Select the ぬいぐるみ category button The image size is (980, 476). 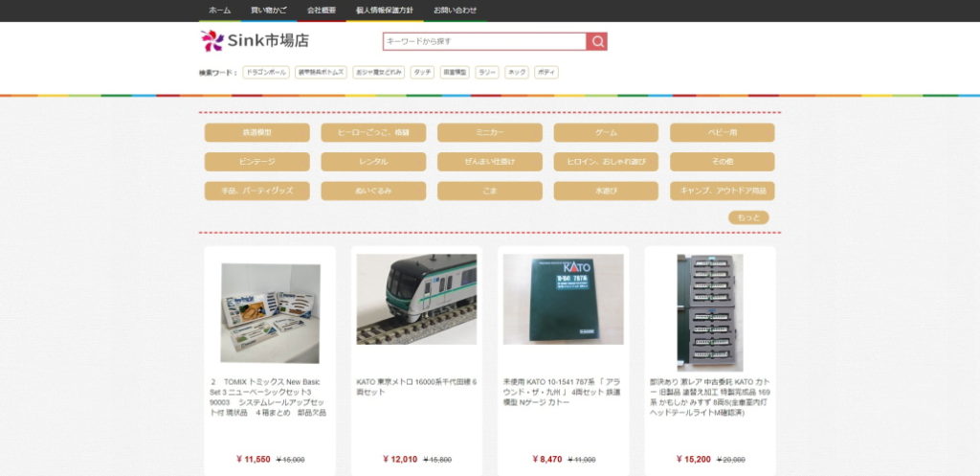tap(373, 191)
